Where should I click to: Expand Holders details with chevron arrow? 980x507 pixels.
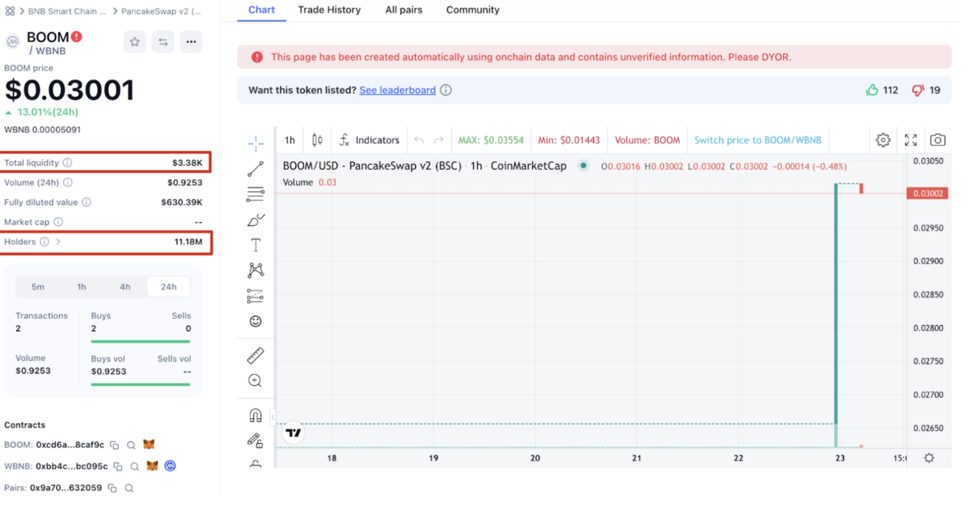click(x=58, y=241)
